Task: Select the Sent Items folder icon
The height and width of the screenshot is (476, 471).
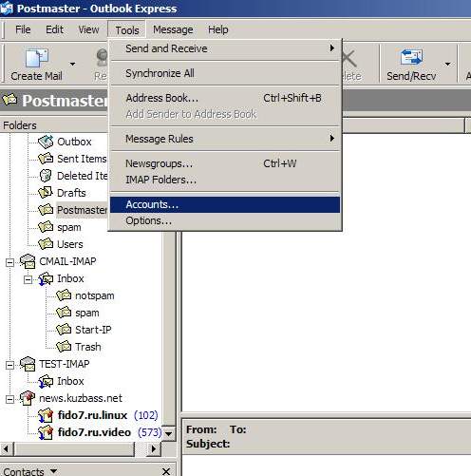Action: [x=46, y=159]
